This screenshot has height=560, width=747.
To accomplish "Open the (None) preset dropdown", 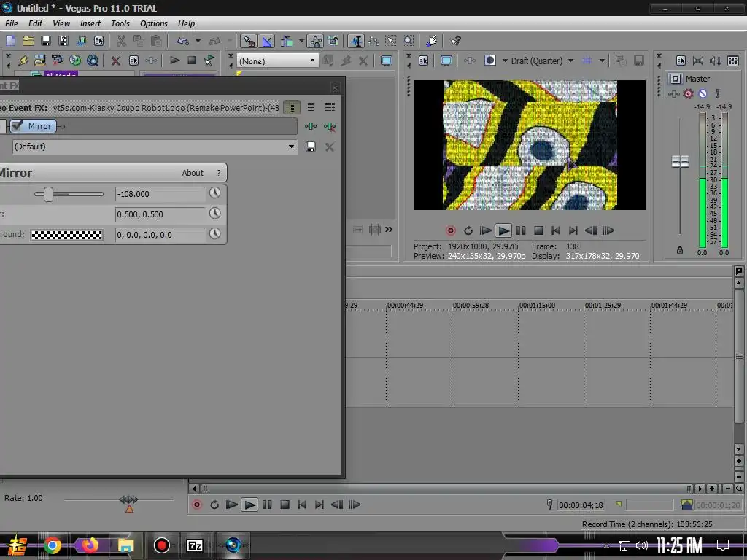I will 277,61.
